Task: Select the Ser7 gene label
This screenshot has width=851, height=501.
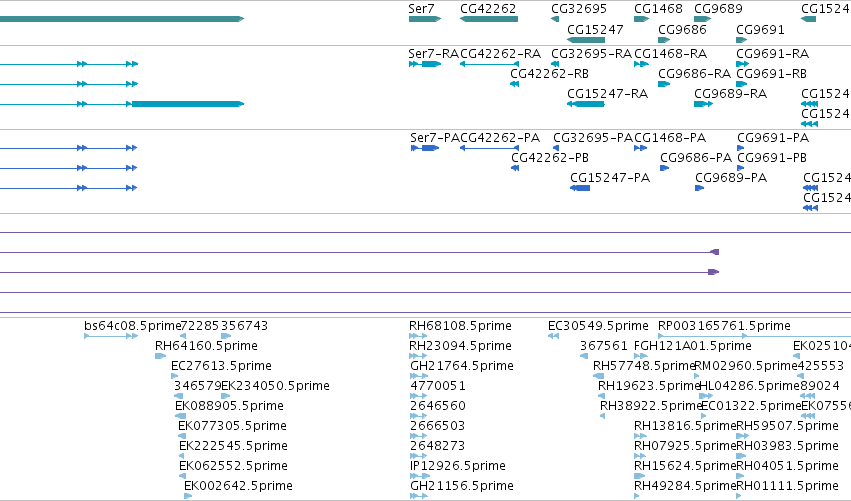Action: [421, 9]
